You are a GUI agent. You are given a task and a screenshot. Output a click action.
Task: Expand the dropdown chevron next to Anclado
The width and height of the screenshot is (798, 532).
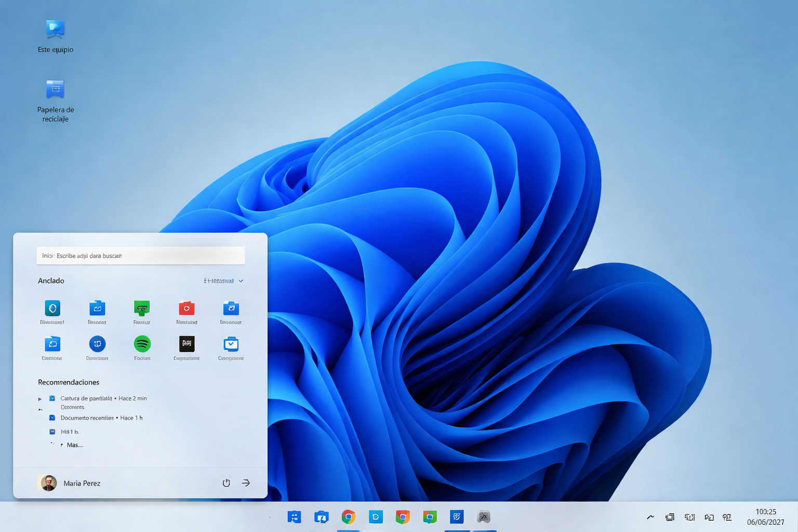[241, 281]
